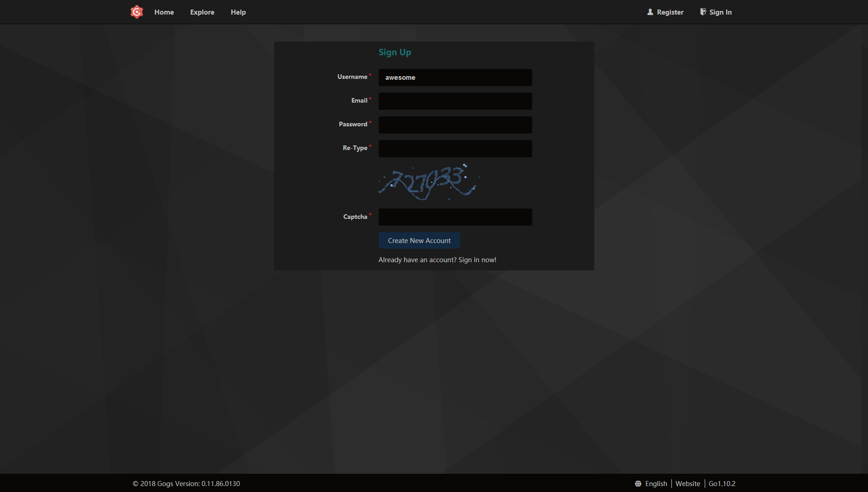This screenshot has height=492, width=868.
Task: Follow the 'Sign in now!' link
Action: coord(477,260)
